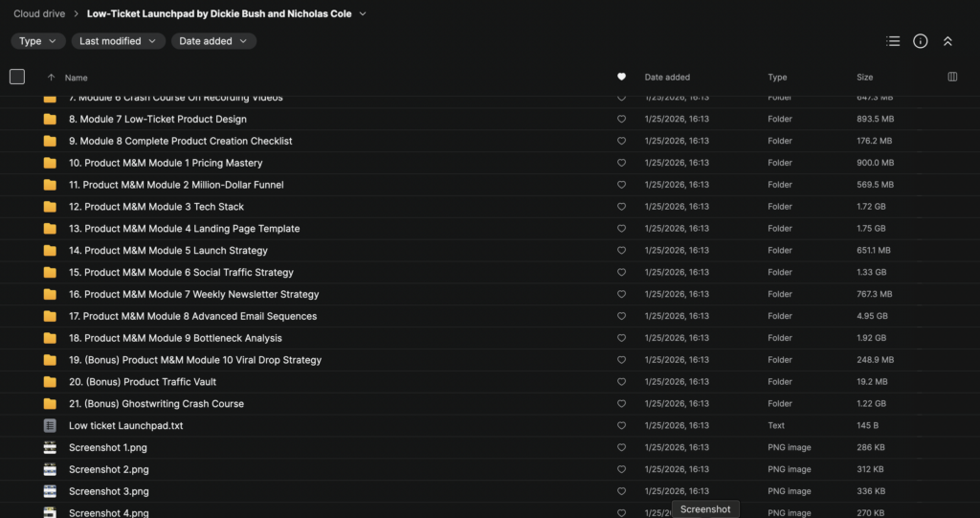Click sort direction arrow beside Name
This screenshot has height=518, width=980.
[x=51, y=78]
